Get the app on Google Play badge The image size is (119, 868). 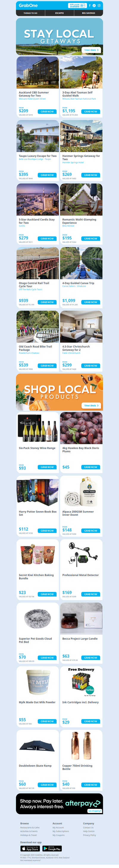pos(52,848)
